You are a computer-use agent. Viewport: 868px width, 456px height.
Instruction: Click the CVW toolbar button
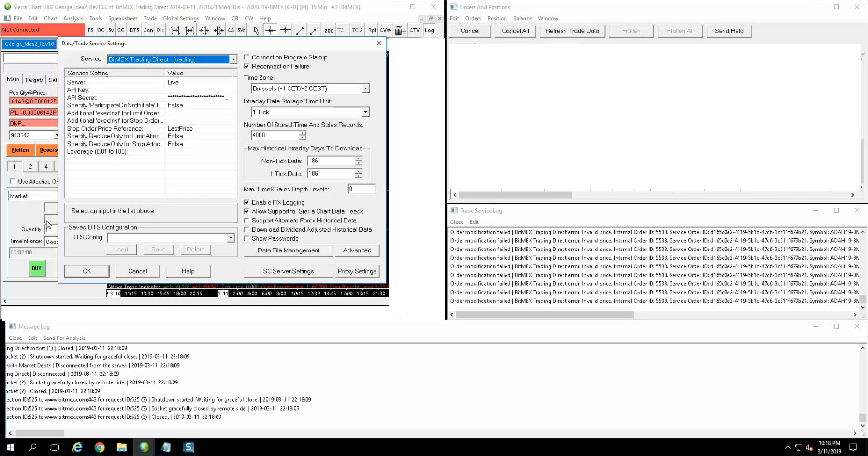[x=385, y=30]
